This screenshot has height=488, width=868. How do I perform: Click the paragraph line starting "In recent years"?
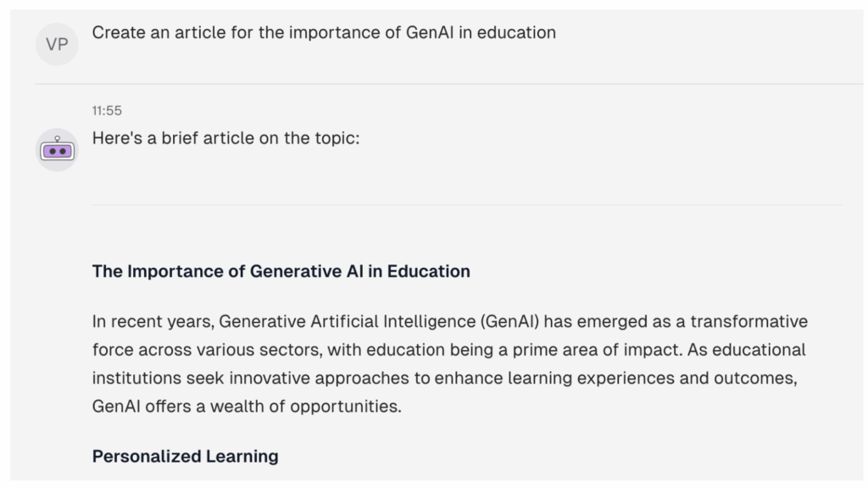coord(450,321)
